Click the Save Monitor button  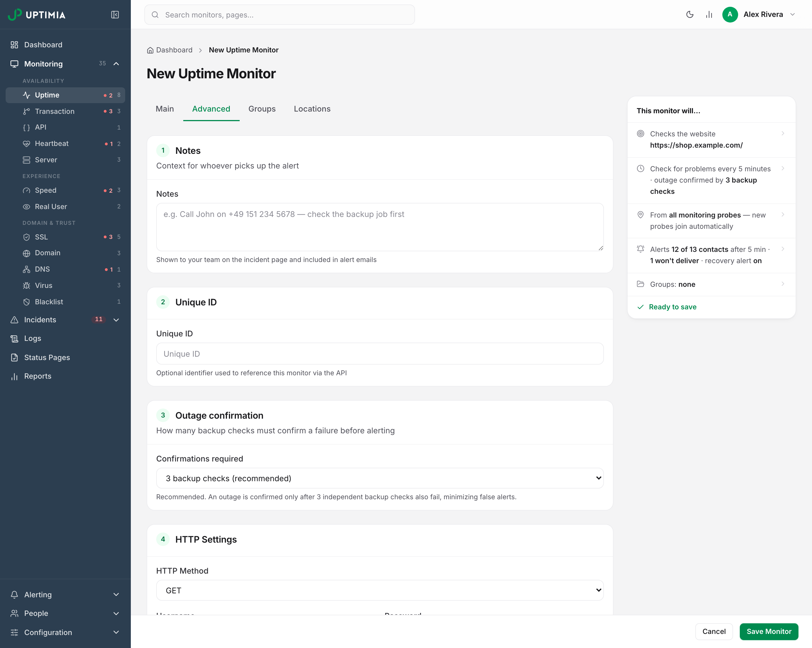click(769, 631)
